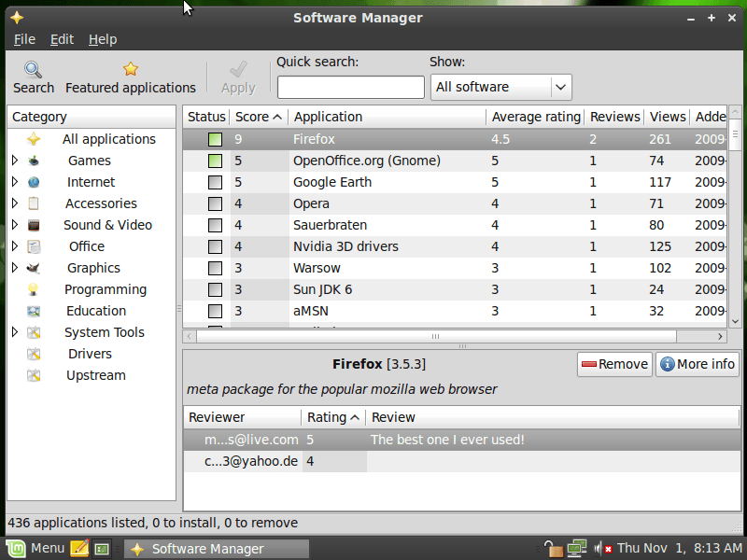The image size is (747, 560).
Task: Click the Internet globe icon
Action: (x=34, y=182)
